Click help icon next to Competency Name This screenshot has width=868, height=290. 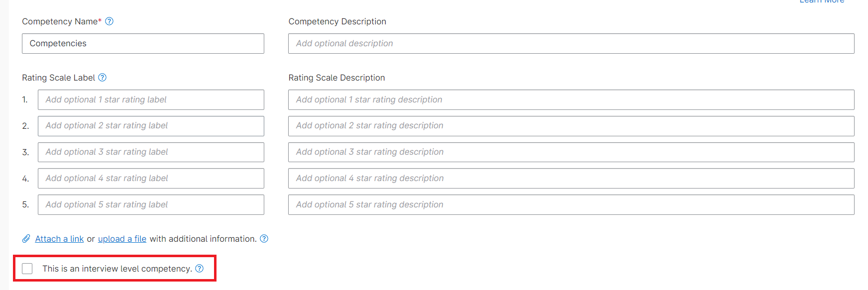(x=109, y=21)
